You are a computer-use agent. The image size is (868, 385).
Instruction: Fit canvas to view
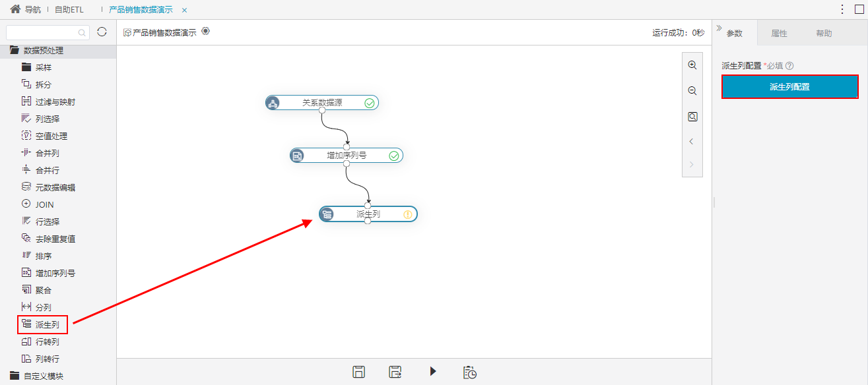pos(692,117)
